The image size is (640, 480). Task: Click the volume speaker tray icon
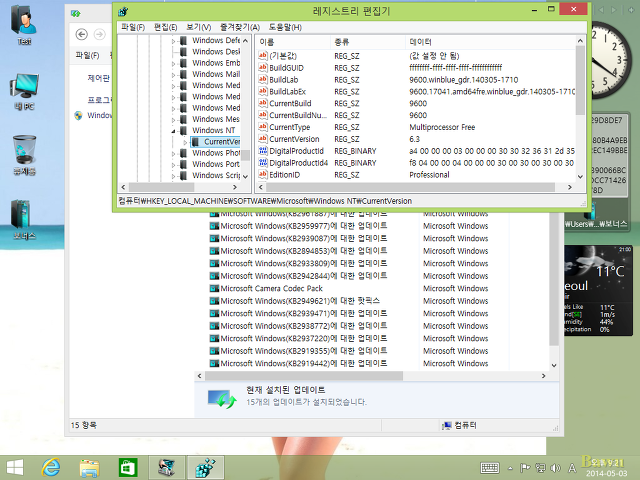tap(555, 468)
